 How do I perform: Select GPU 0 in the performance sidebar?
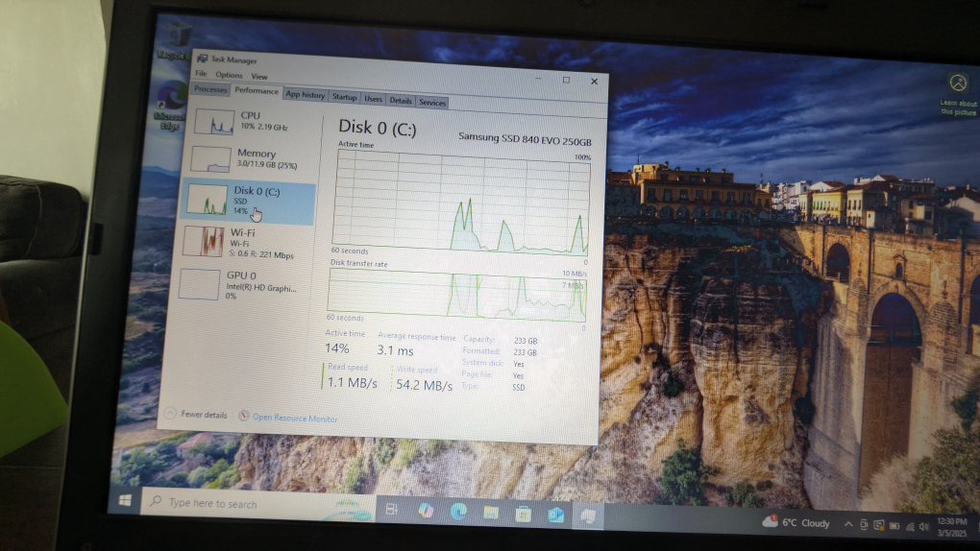(242, 284)
